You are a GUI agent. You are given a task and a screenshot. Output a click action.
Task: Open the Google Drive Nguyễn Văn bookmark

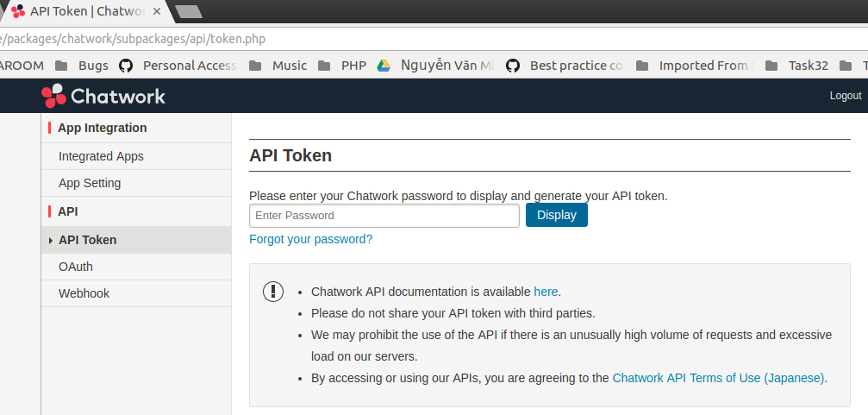pos(436,66)
